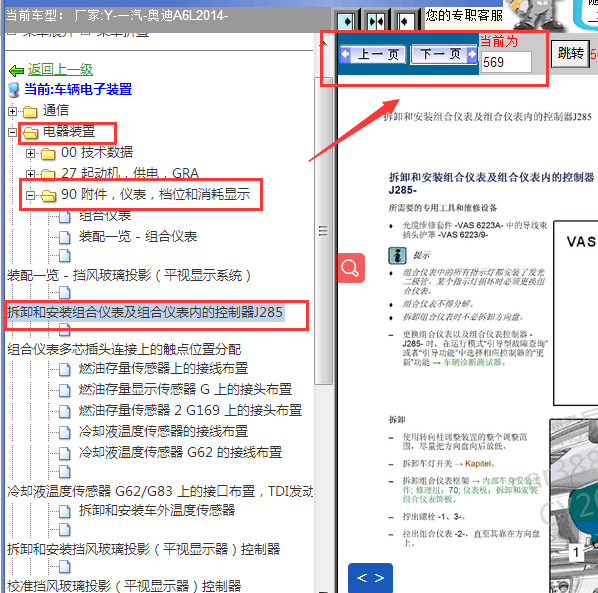598x593 pixels.
Task: Open 拆卸和安装挡风玻璃投影（平视显示器）控制器
Action: [143, 549]
